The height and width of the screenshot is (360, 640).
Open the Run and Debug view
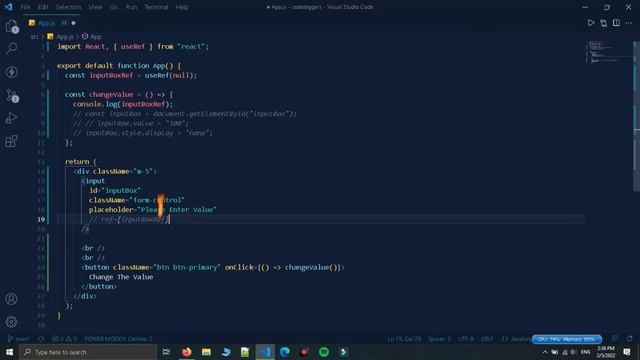click(x=11, y=118)
